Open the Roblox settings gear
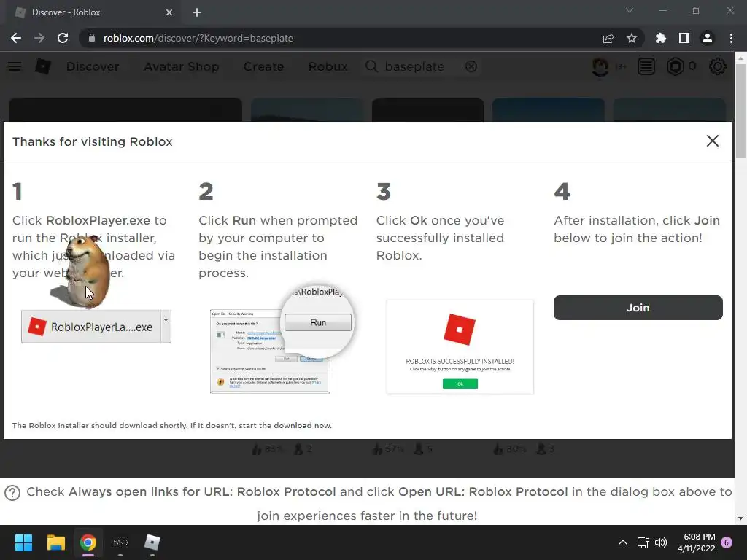 tap(718, 66)
